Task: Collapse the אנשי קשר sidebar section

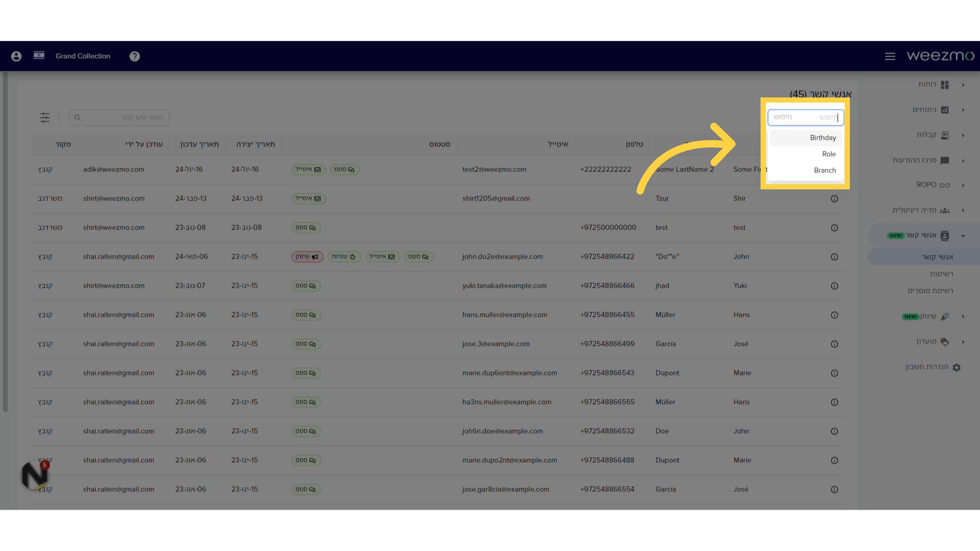Action: pos(963,236)
